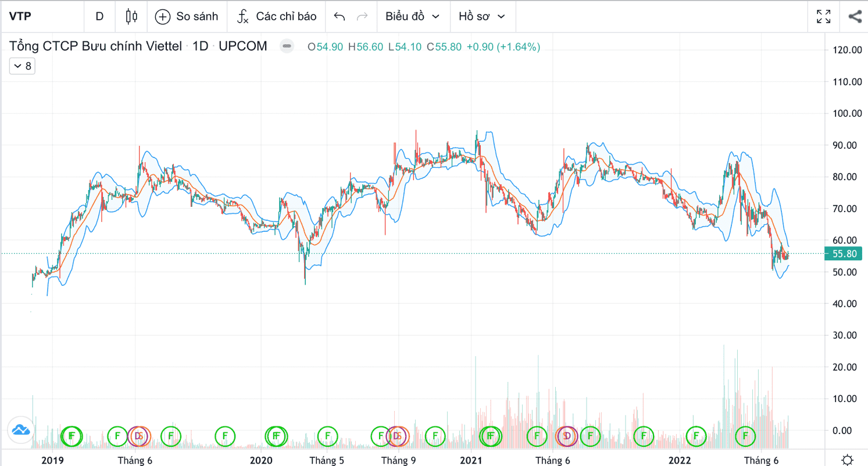Expand the indicator legend showing 8
868x466 pixels.
22,66
